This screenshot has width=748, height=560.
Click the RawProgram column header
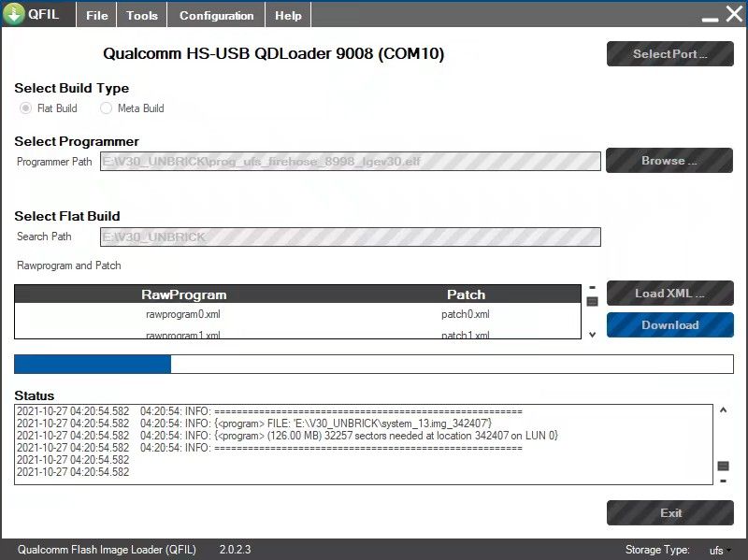coord(183,294)
